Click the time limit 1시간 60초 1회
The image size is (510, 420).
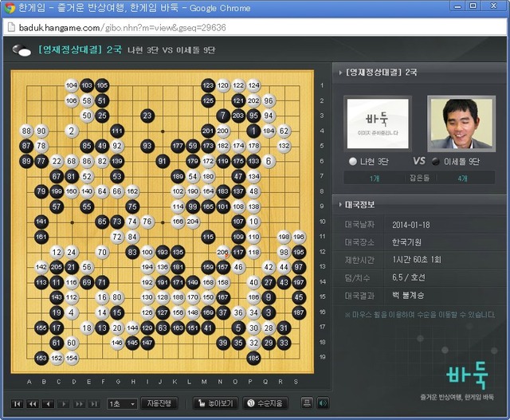(417, 260)
